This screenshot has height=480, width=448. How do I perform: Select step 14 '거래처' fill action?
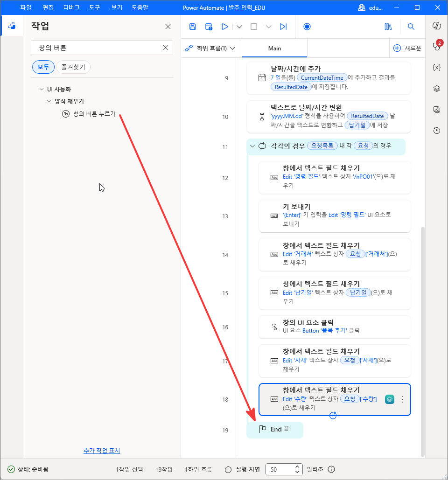point(335,255)
